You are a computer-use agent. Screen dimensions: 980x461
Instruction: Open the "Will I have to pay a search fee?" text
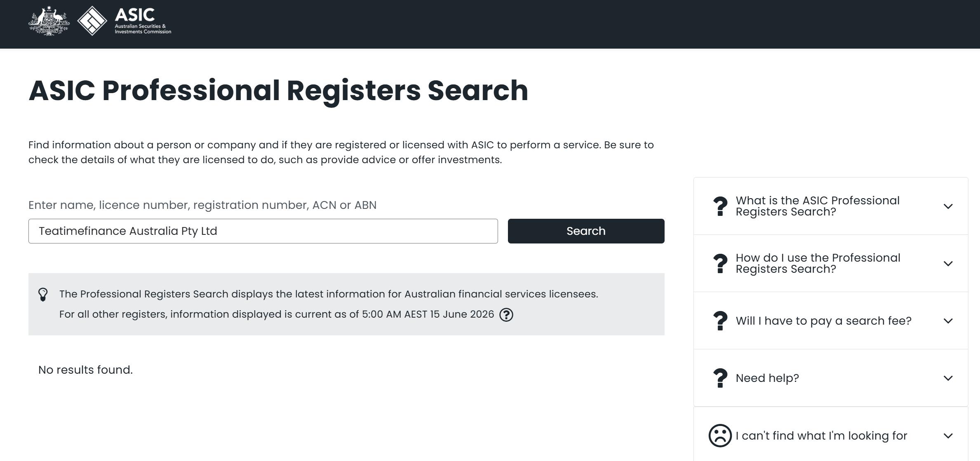[x=823, y=321]
